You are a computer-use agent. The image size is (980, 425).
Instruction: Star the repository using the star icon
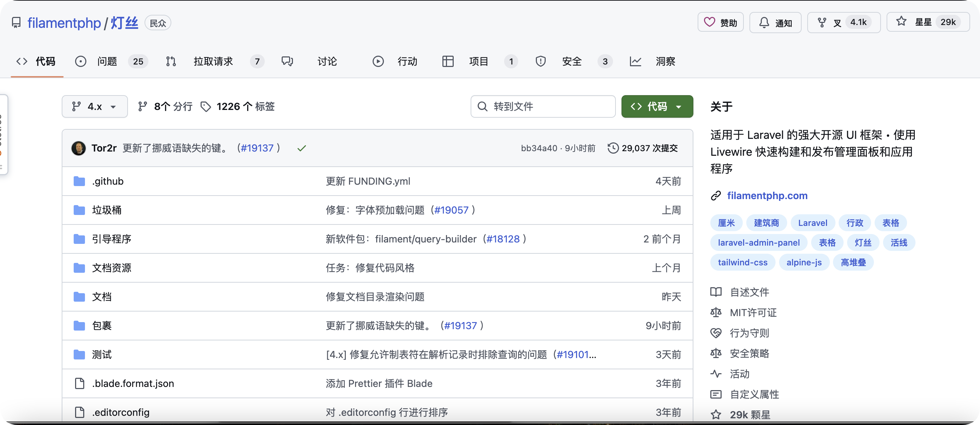[x=901, y=21]
